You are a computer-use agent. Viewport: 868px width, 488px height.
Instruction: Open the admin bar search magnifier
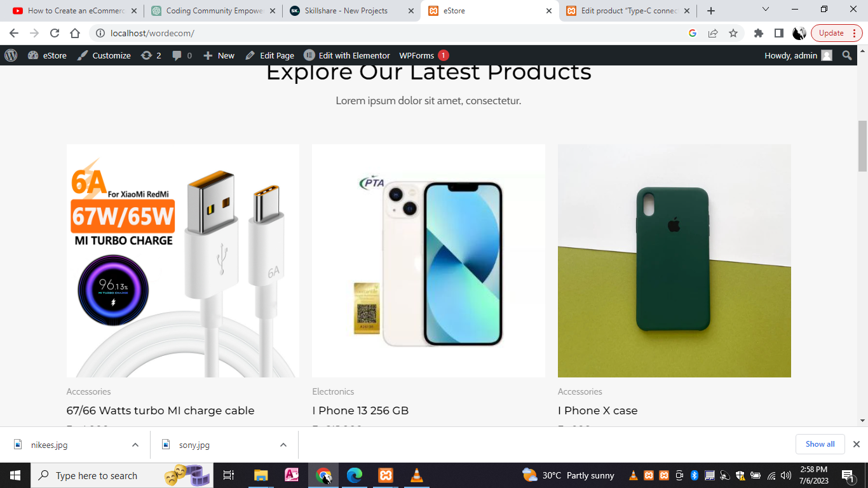(x=846, y=55)
